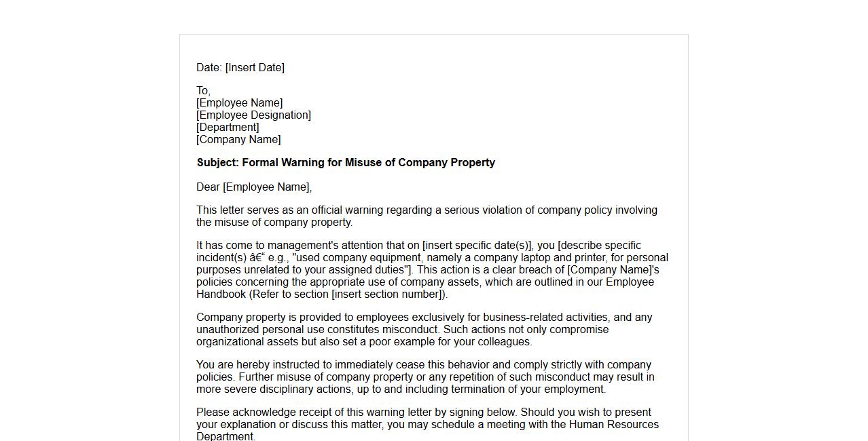Click the "[describe specific" placeholder text
868x441 pixels.
click(x=599, y=246)
